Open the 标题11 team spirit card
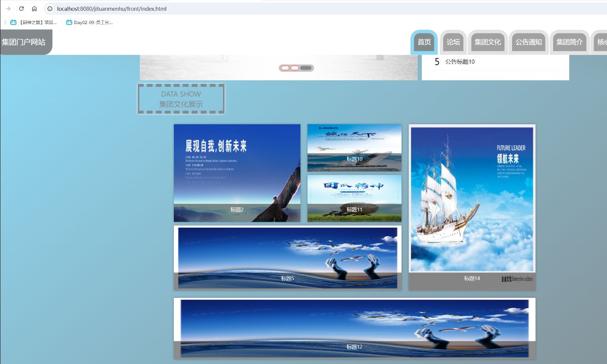The height and width of the screenshot is (364, 607). 354,198
